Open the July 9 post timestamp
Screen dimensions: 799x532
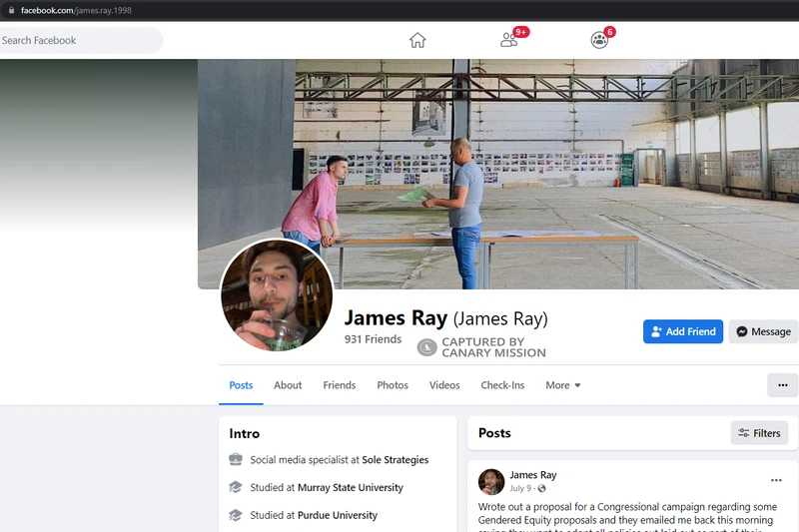pos(520,488)
